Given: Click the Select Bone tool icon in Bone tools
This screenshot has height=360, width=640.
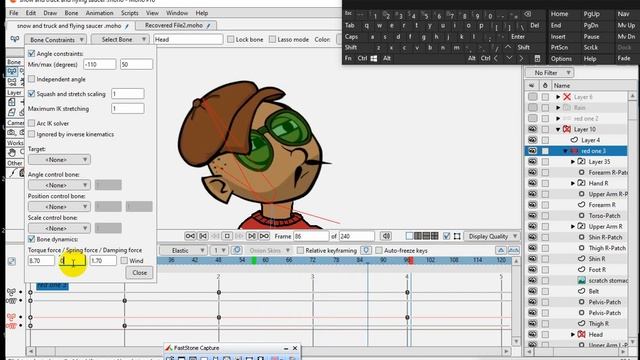Looking at the screenshot, I should (x=12, y=71).
